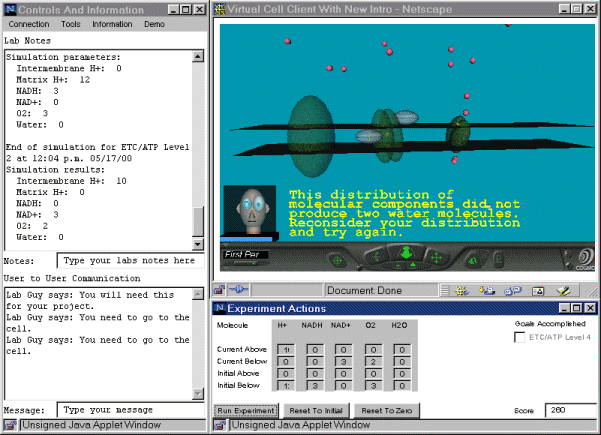Click the seek target button on the dashboard

[337, 259]
